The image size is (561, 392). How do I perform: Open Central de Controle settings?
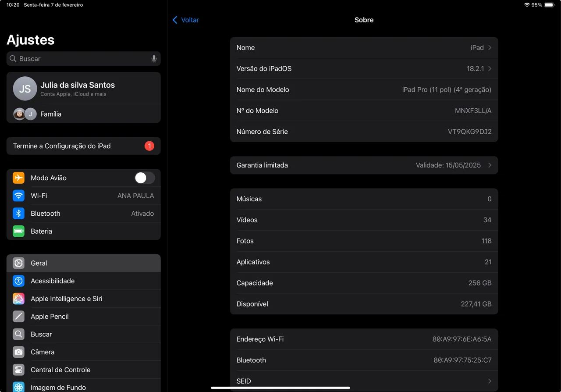(84, 370)
